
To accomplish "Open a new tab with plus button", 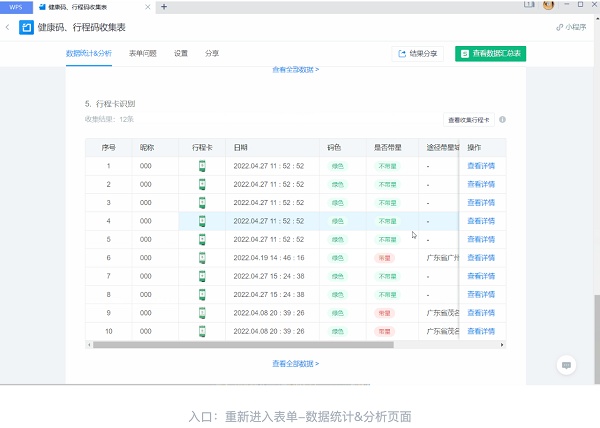I will tap(164, 7).
